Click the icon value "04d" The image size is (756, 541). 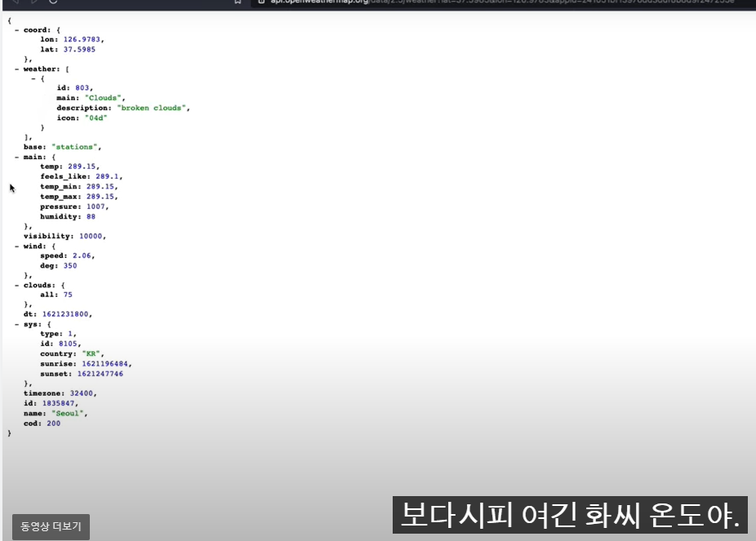96,118
